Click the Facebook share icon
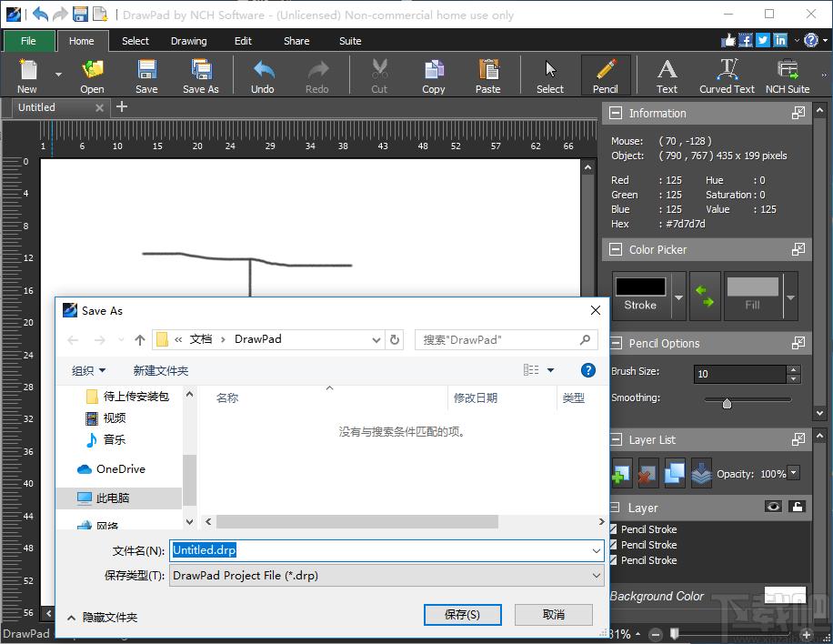The height and width of the screenshot is (644, 833). 746,40
